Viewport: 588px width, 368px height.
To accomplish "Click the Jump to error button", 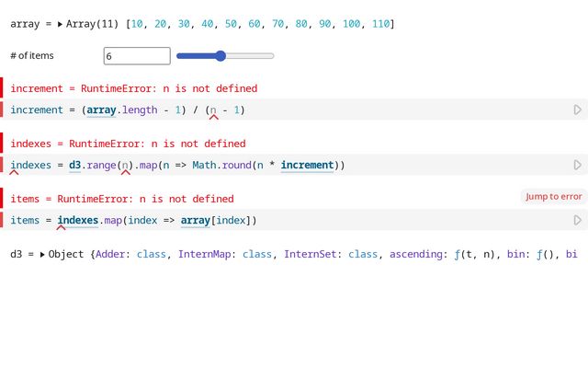I will (553, 196).
